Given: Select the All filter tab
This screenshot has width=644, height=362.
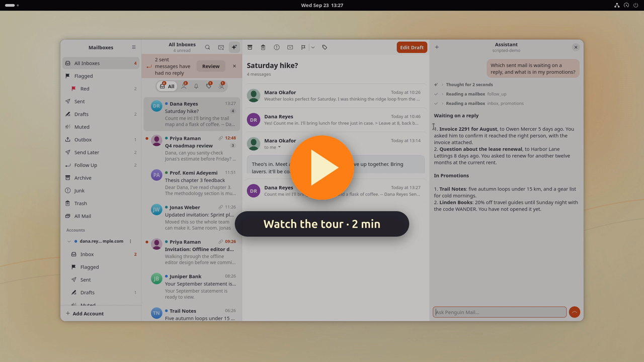Looking at the screenshot, I should [x=167, y=86].
